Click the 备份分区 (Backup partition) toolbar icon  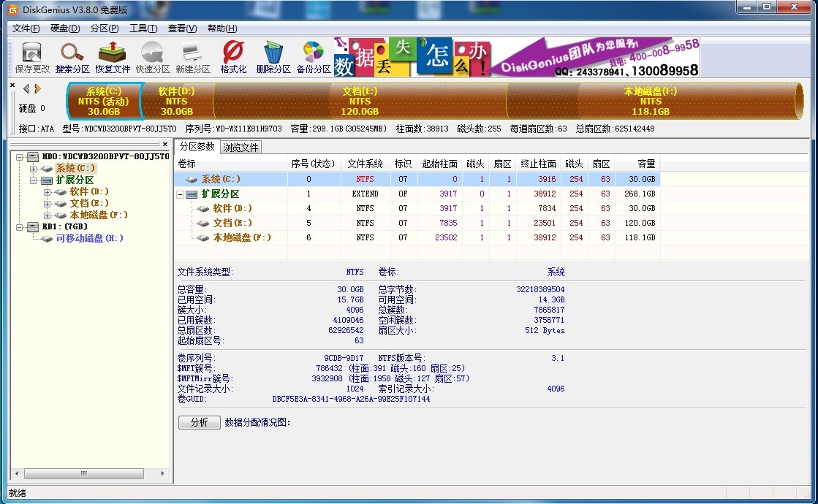[x=314, y=58]
